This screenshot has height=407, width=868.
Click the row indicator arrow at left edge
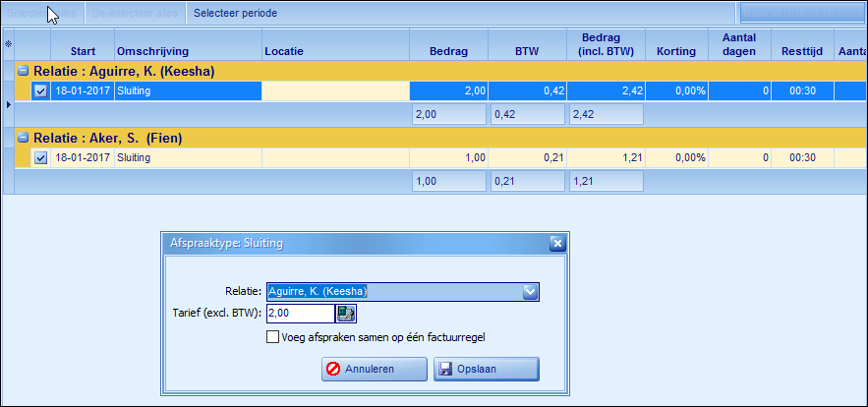point(9,102)
